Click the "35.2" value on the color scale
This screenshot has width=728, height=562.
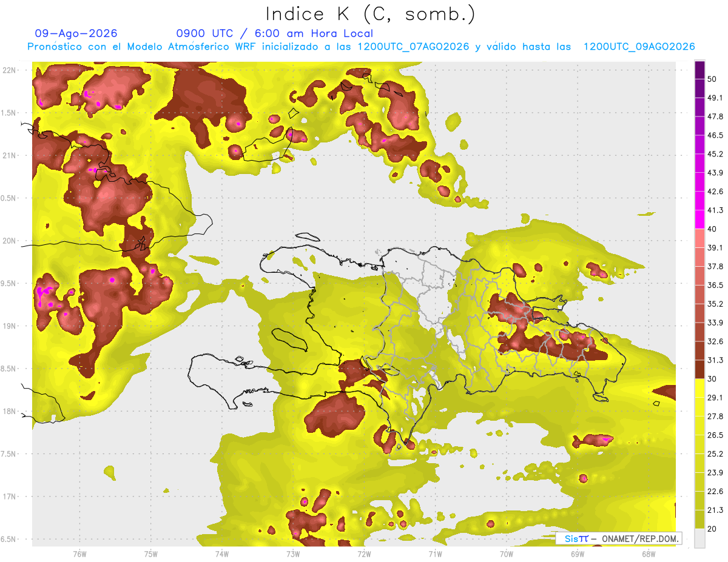point(715,304)
